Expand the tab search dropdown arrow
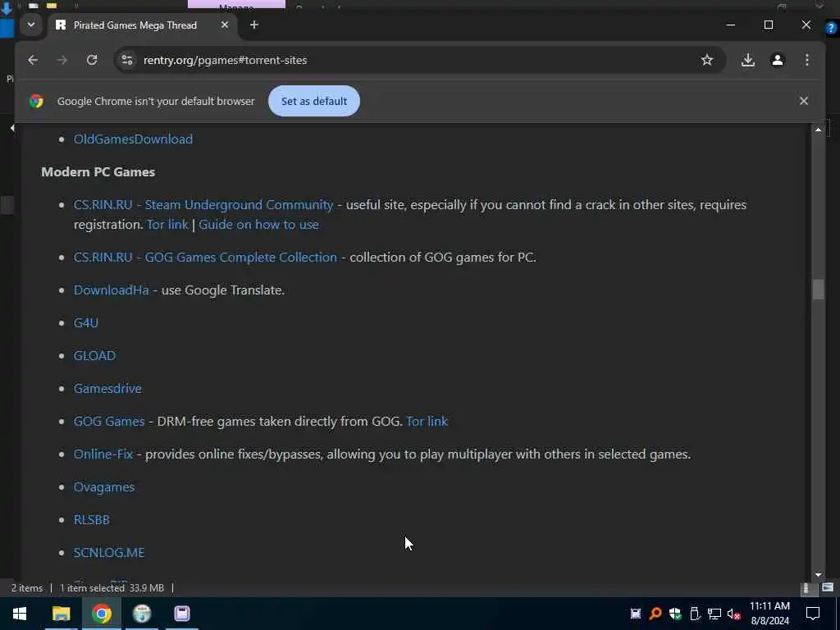840x630 pixels. 31,25
